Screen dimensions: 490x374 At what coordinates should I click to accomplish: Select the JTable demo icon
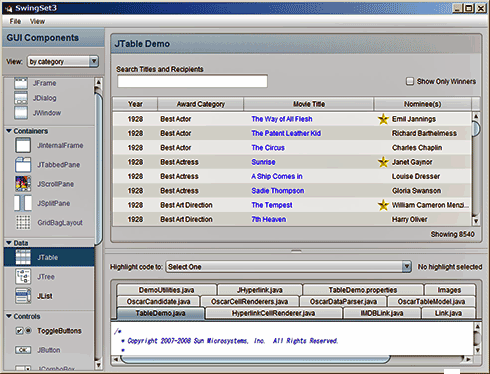[x=23, y=257]
